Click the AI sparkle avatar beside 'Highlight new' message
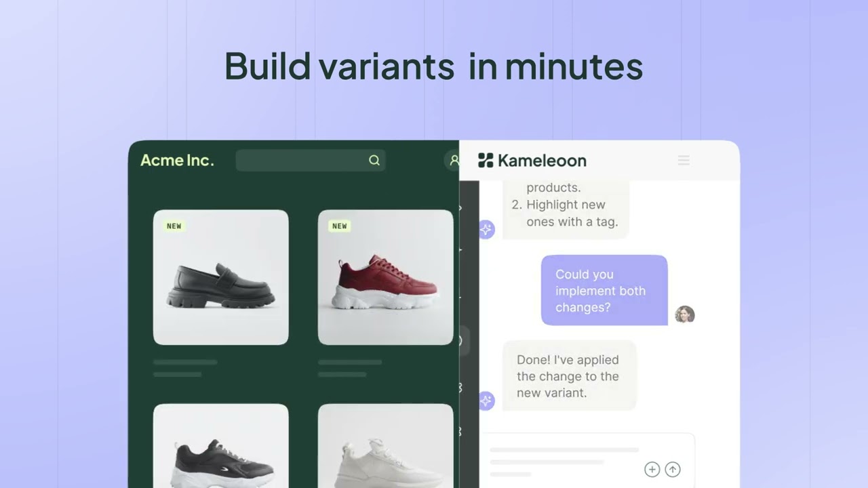The height and width of the screenshot is (488, 868). (x=486, y=229)
